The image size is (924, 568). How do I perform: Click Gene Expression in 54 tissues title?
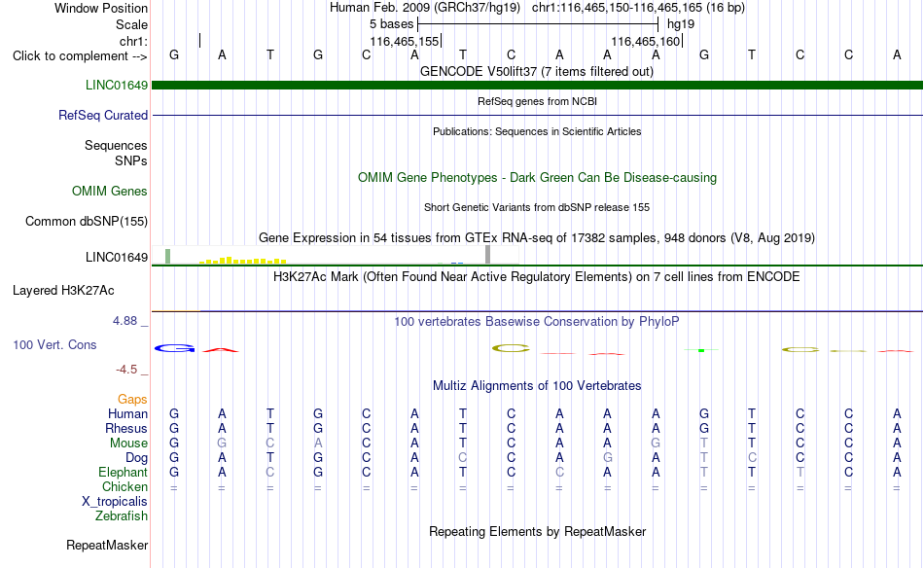click(x=537, y=237)
